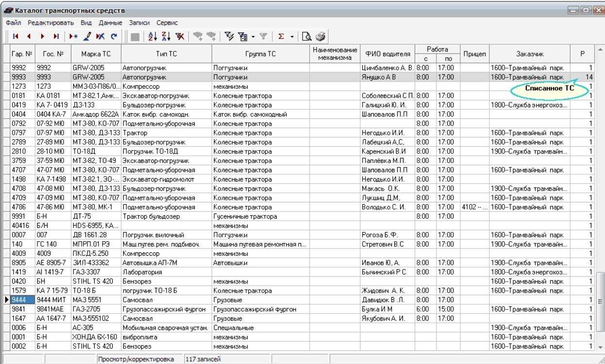Open the Вид menu
This screenshot has width=605, height=364.
(x=86, y=23)
